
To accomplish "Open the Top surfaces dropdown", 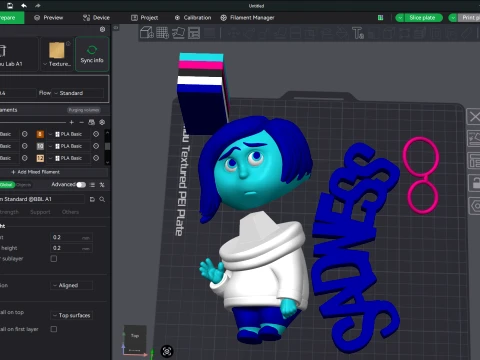I will [x=71, y=315].
